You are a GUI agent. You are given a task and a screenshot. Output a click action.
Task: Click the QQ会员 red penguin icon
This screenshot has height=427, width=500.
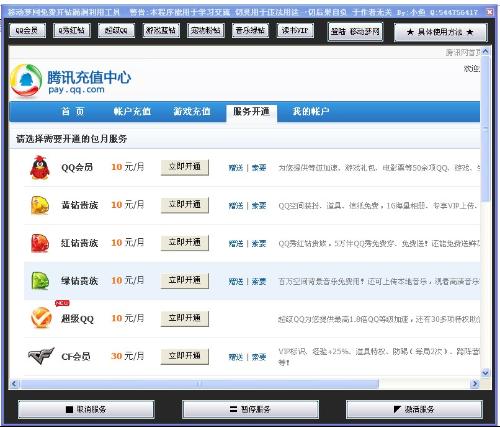click(x=40, y=167)
